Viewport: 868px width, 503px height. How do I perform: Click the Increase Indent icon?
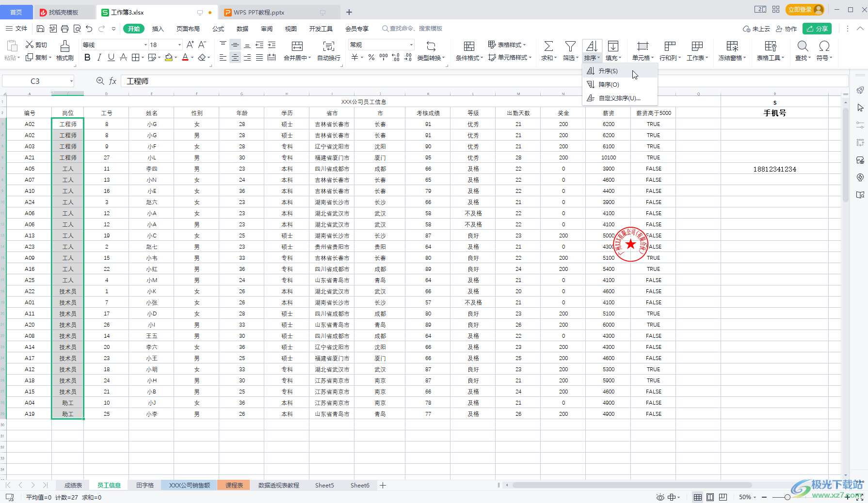[x=272, y=45]
